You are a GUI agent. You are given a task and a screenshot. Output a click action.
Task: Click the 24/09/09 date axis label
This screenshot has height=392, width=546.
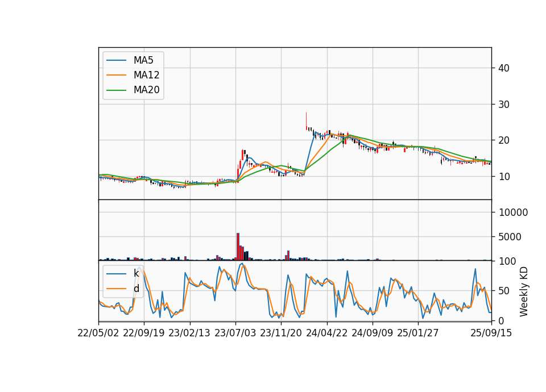(x=372, y=333)
